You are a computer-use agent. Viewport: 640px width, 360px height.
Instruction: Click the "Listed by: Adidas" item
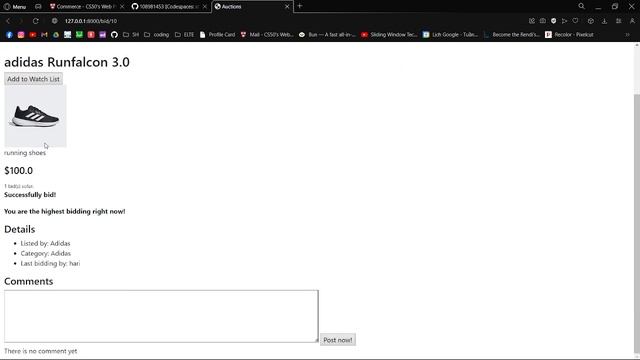coord(45,243)
